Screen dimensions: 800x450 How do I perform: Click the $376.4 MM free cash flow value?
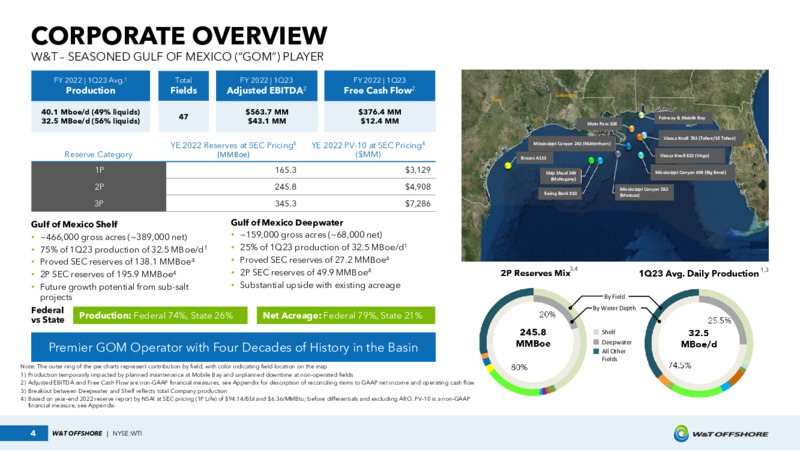(380, 112)
